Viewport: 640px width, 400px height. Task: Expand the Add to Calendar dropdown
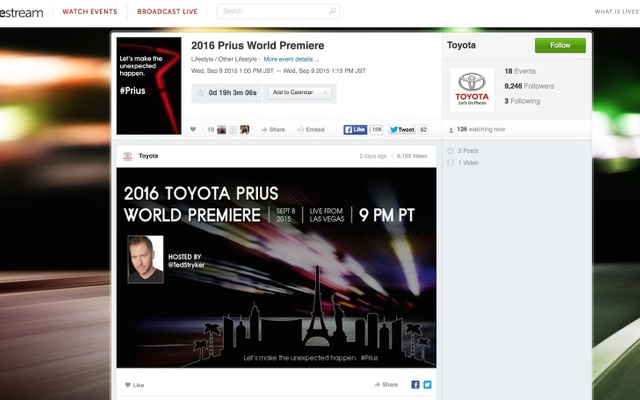300,93
